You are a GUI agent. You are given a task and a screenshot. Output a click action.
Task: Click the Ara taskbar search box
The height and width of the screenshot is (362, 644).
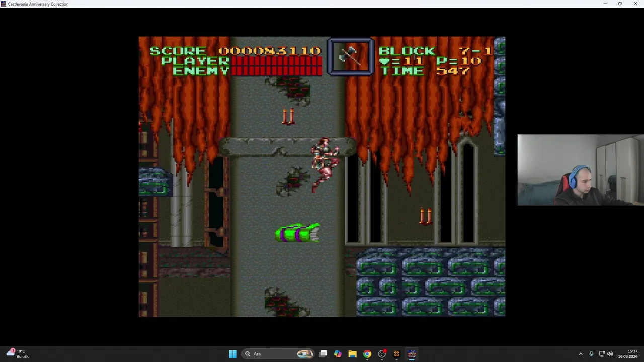(x=278, y=354)
